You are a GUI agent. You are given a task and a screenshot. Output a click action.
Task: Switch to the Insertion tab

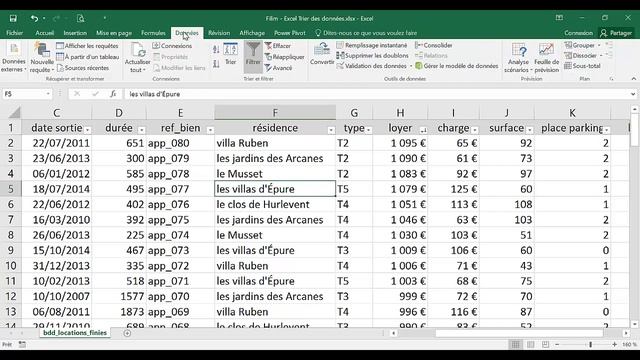coord(75,33)
